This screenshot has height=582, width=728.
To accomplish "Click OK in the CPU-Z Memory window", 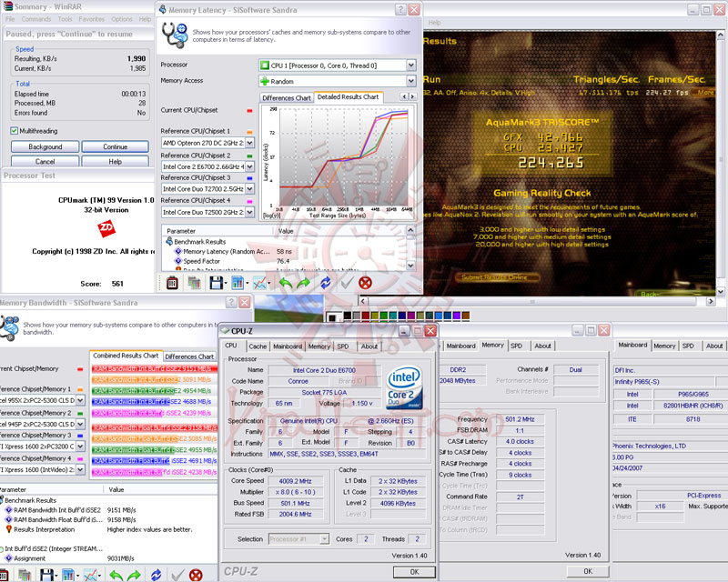I will [588, 571].
